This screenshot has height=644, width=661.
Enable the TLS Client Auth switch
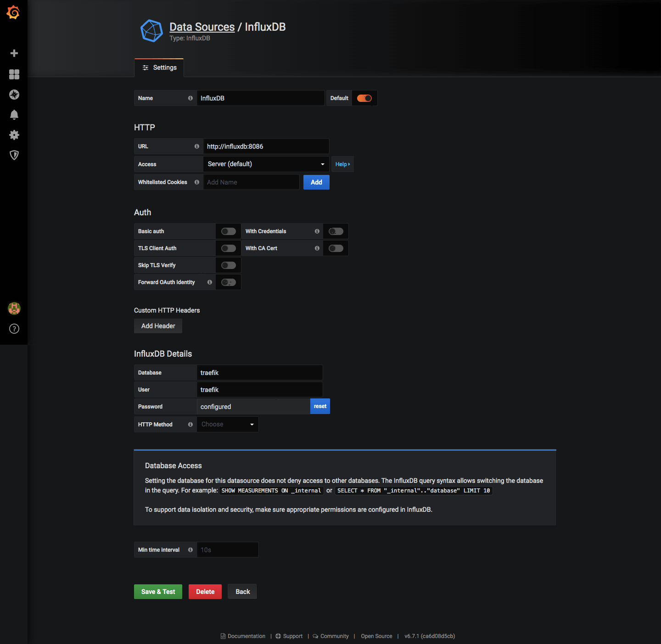coord(229,248)
